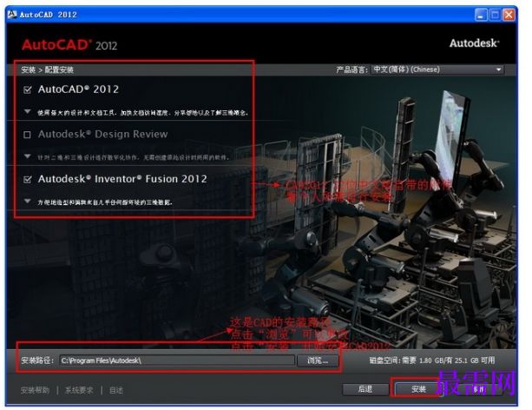Image resolution: width=532 pixels, height=410 pixels.
Task: Click the Autodesk Inventor Fusion 2012 name
Action: pyautogui.click(x=122, y=179)
